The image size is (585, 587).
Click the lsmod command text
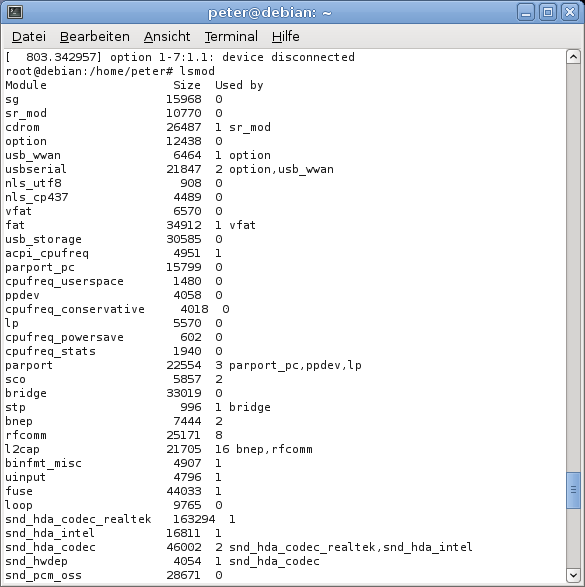click(197, 71)
